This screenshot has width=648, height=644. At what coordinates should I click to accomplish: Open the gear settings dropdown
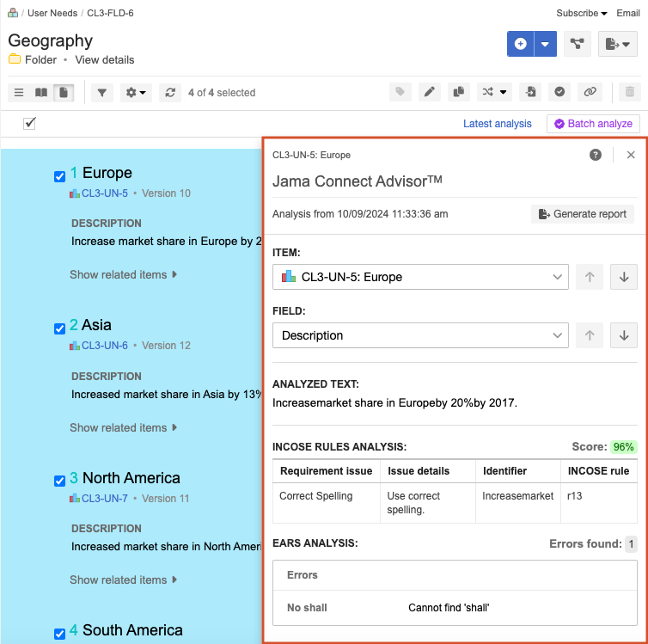pos(136,92)
